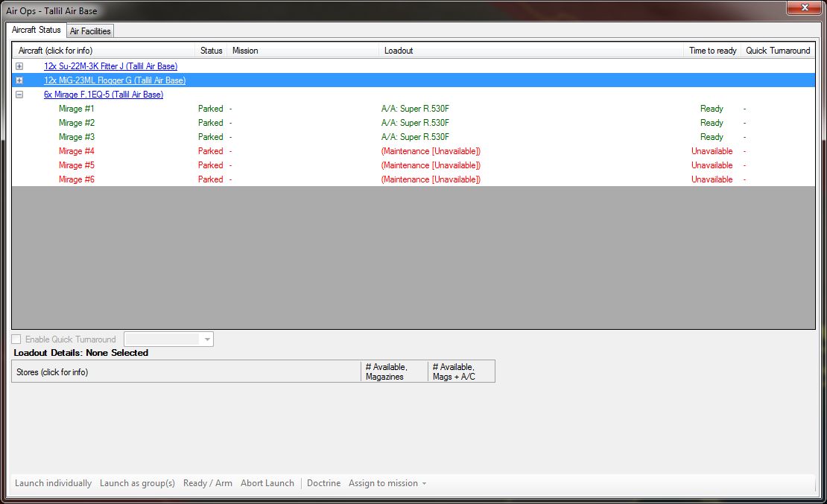Open the 12x Su-22M-3K Fitter J link

[x=110, y=66]
